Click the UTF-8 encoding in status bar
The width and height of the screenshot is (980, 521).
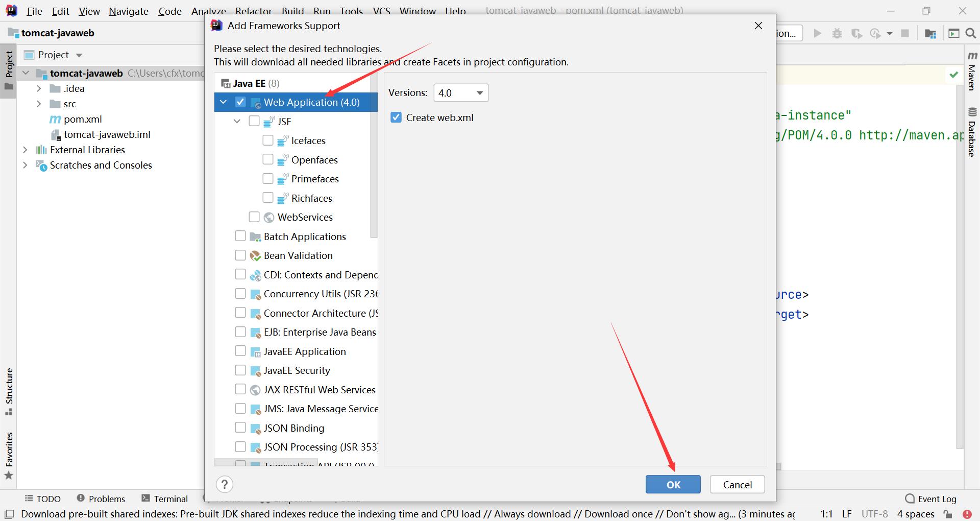pyautogui.click(x=875, y=514)
